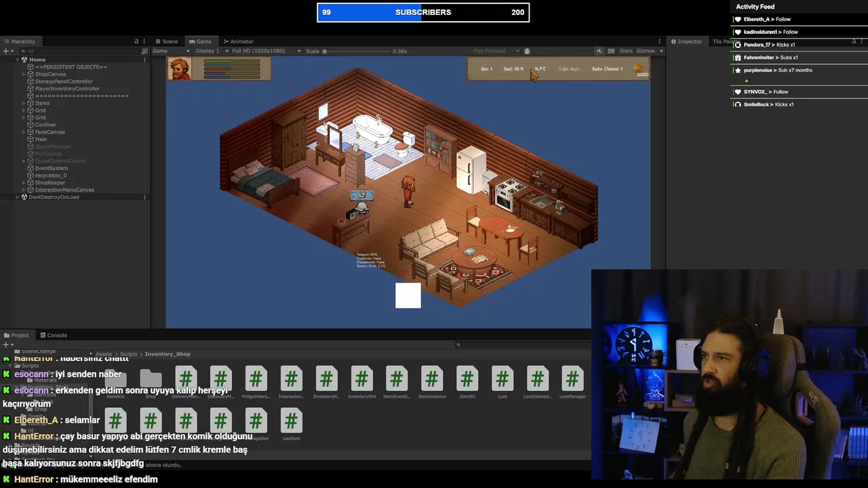The width and height of the screenshot is (868, 488).
Task: Switch to the Animator tab
Action: point(238,41)
